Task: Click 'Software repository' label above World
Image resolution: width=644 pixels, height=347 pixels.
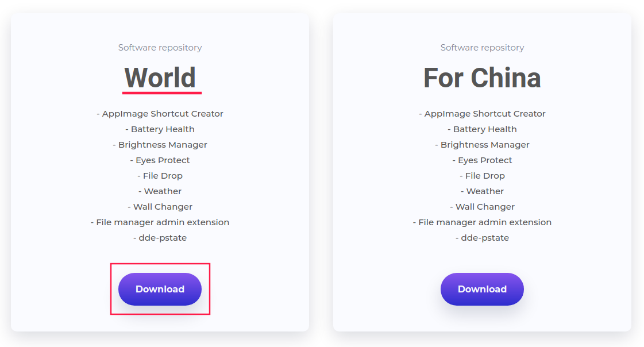Action: coord(160,48)
